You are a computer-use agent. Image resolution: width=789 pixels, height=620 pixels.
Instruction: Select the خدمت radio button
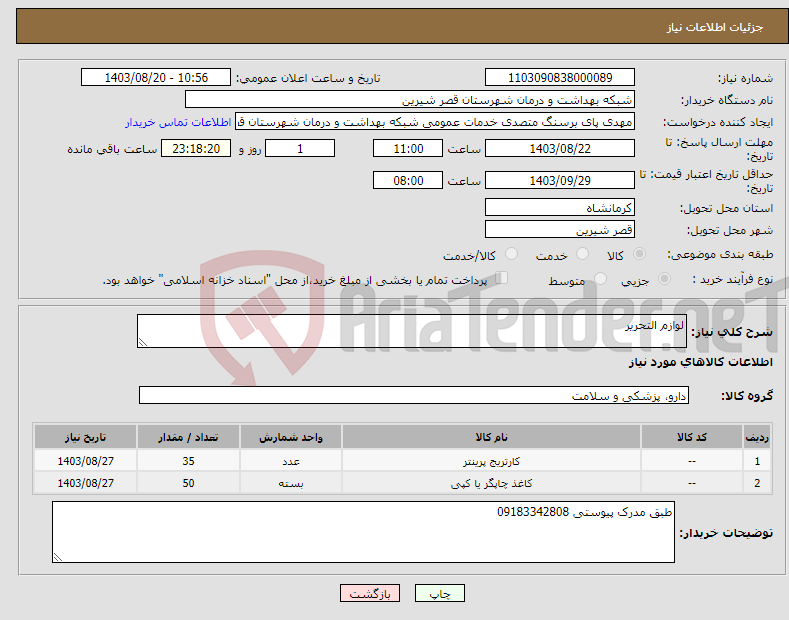(582, 254)
